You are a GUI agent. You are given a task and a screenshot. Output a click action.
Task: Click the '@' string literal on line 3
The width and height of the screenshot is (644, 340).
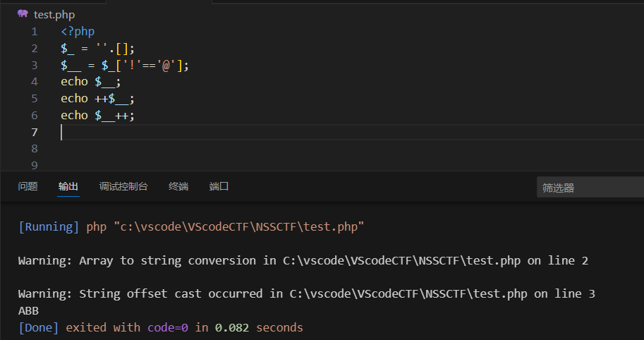[x=170, y=66]
